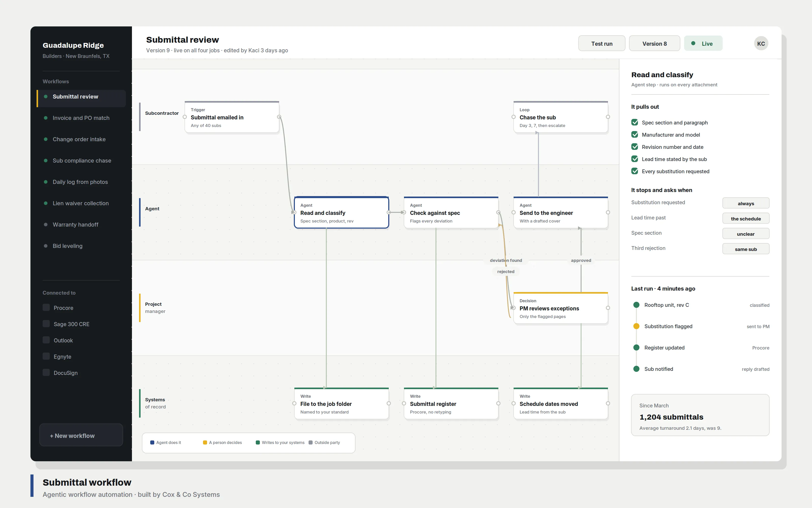The image size is (812, 508).
Task: Toggle the Spec section and paragraph checkbox
Action: (634, 122)
